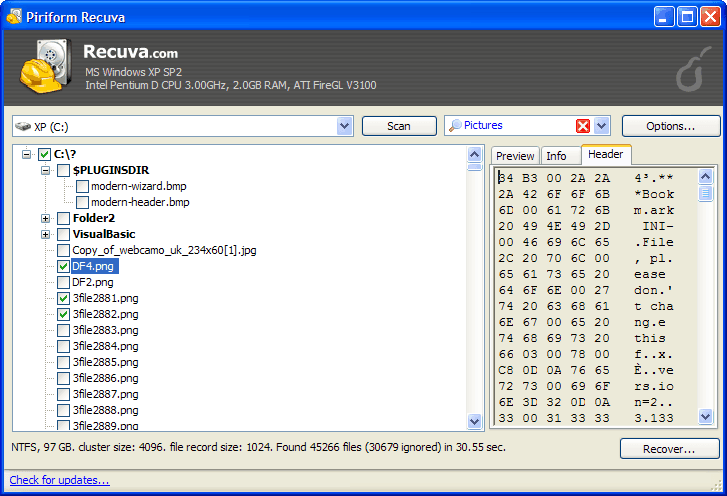Switch to the Preview tab

tap(515, 156)
